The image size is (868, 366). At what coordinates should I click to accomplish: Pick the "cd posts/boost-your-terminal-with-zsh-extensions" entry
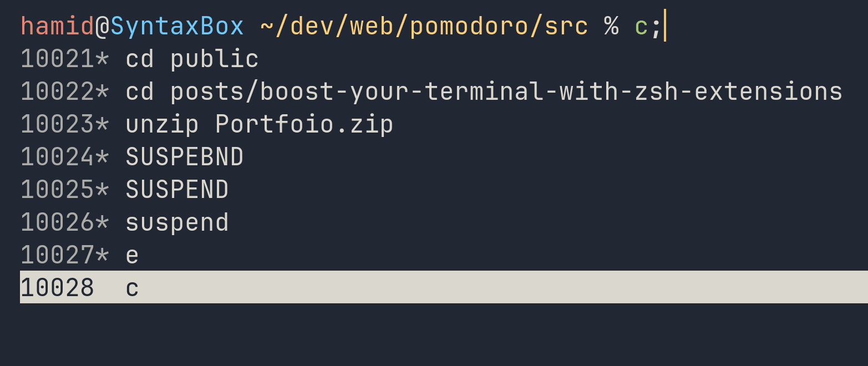[x=484, y=91]
